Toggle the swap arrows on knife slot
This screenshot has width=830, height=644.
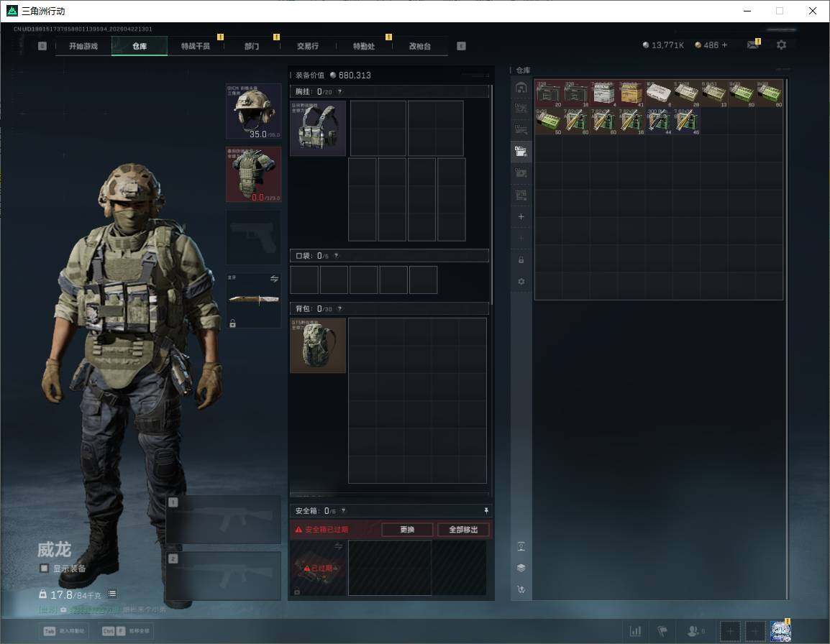tap(274, 279)
